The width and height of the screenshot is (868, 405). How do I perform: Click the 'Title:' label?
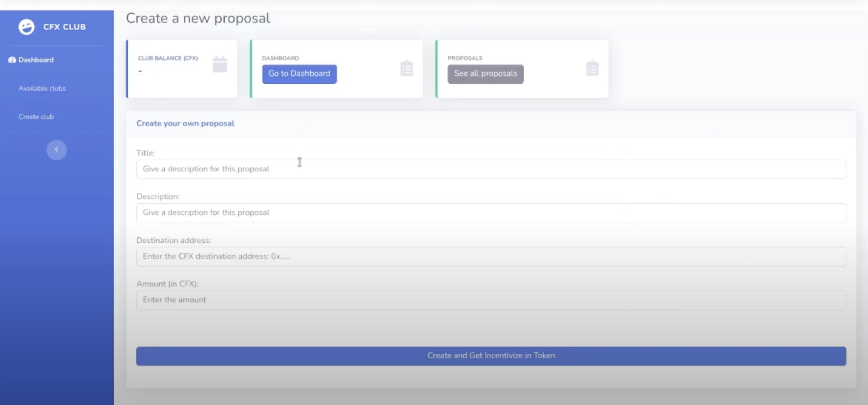click(x=145, y=153)
